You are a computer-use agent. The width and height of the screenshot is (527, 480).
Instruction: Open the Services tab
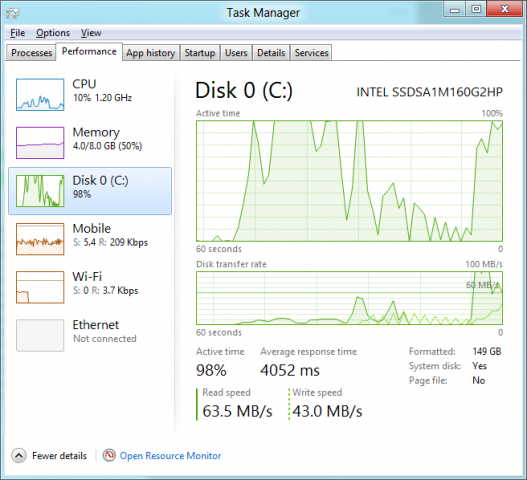pos(311,53)
